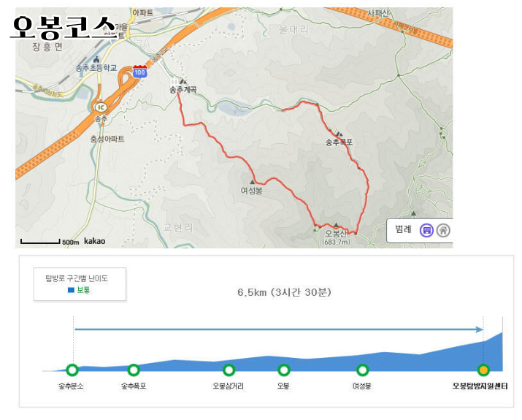The width and height of the screenshot is (522, 420).
Task: Click the 송추계곡 trailhead marker
Action: point(183,81)
